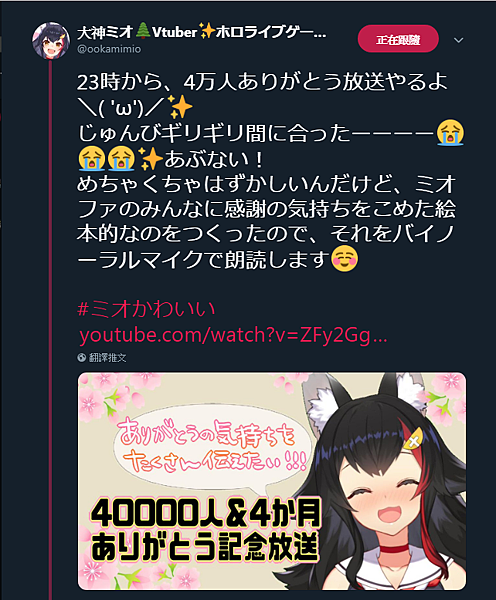The width and height of the screenshot is (496, 600).
Task: Click the crying emoji after 間に合ったーーーー
Action: coord(450,133)
